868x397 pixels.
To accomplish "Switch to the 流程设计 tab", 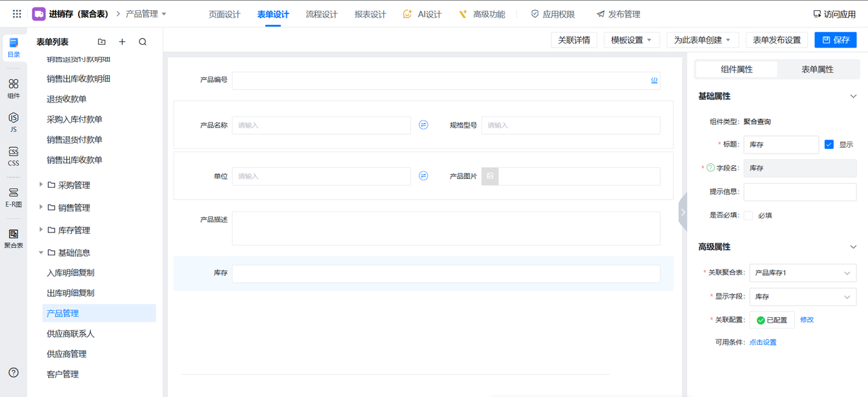I will [321, 14].
